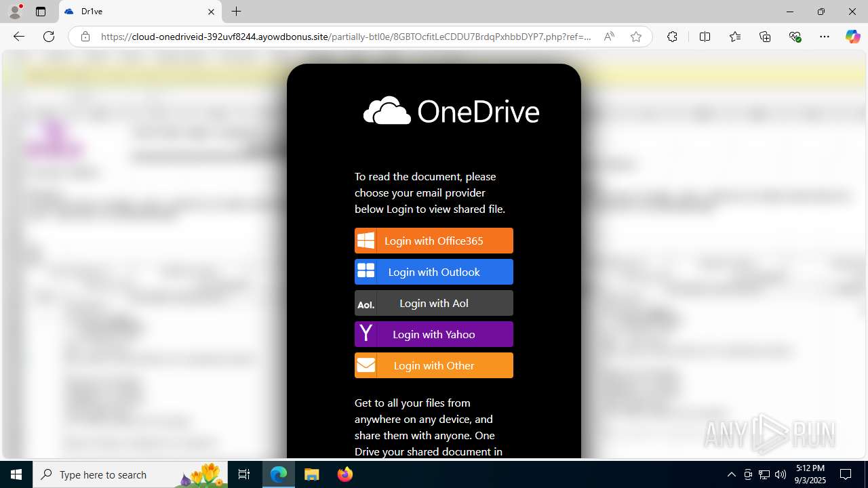Click the Yahoo Y logo icon

pos(366,333)
